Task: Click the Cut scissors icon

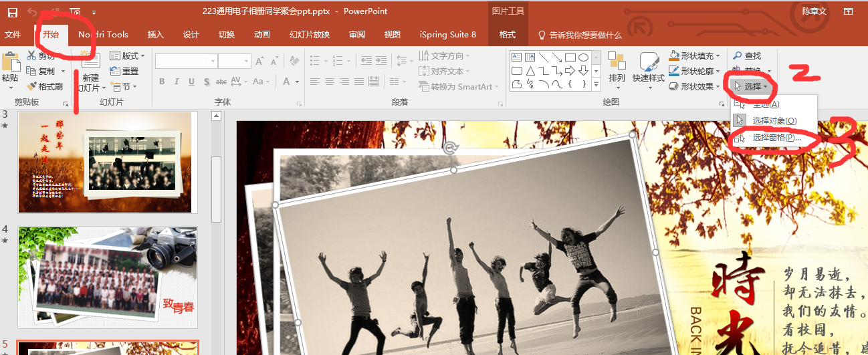Action: (32, 55)
